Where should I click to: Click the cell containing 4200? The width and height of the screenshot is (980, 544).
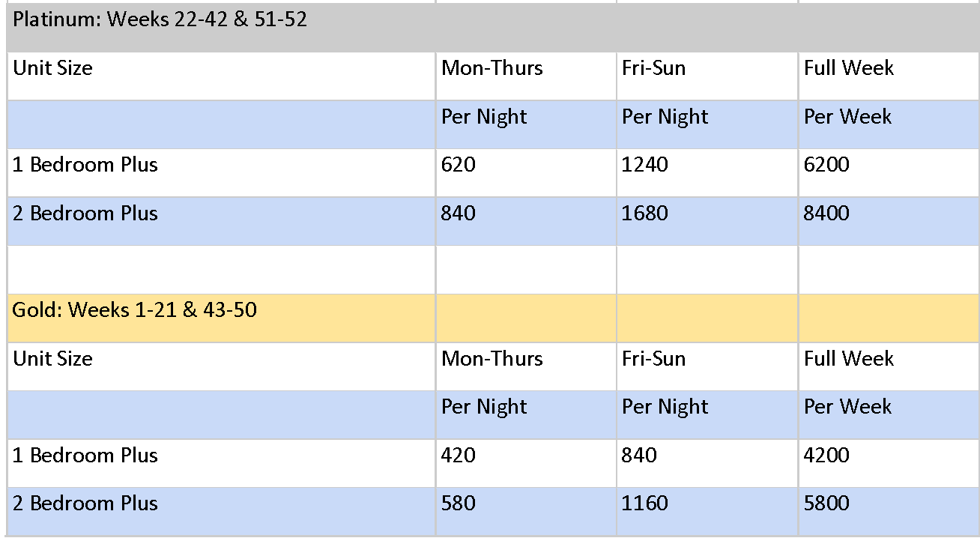tap(889, 463)
